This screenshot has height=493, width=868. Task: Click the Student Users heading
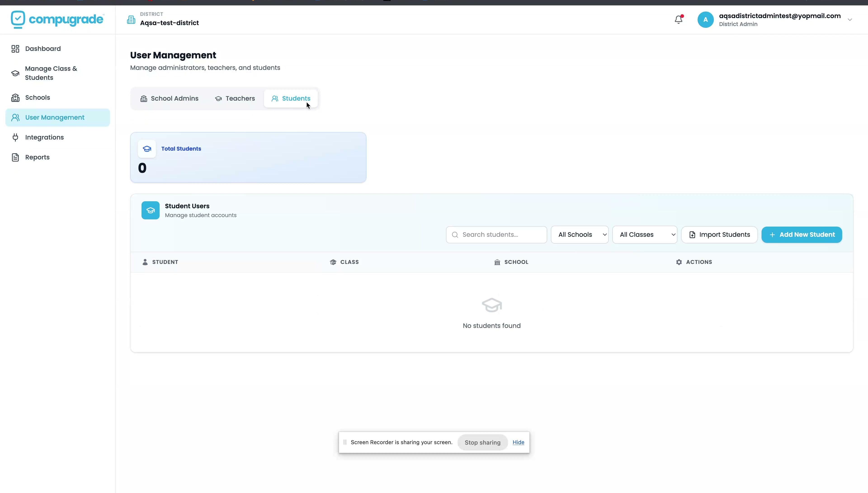(187, 206)
